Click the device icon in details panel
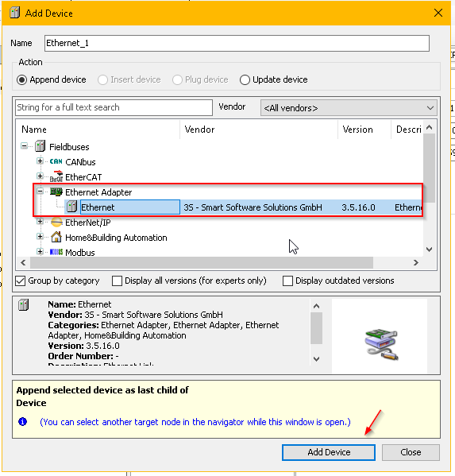 [23, 305]
